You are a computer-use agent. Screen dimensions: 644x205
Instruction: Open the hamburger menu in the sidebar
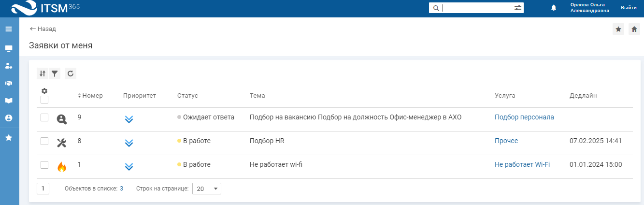click(x=9, y=29)
